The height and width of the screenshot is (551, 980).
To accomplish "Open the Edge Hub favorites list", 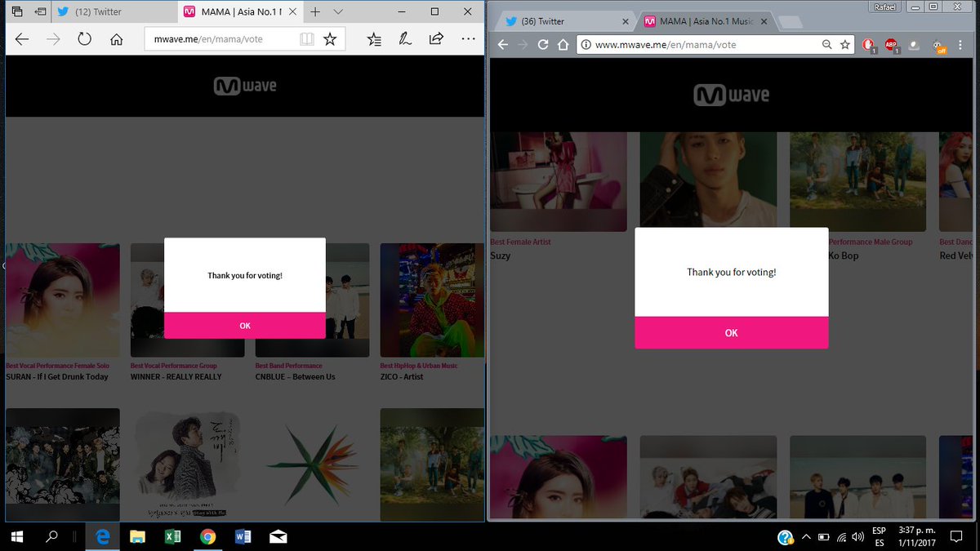I will pos(374,38).
